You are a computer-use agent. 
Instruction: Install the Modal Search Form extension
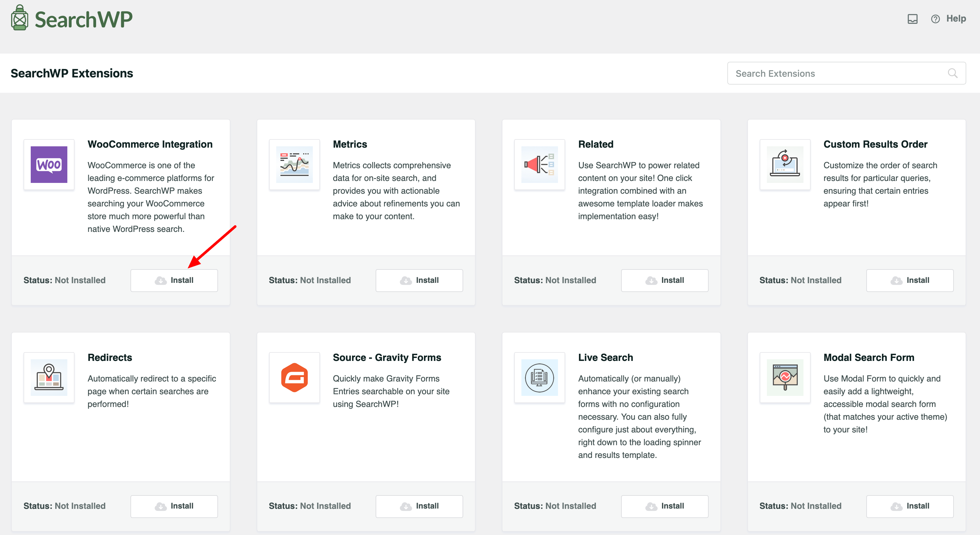(910, 506)
